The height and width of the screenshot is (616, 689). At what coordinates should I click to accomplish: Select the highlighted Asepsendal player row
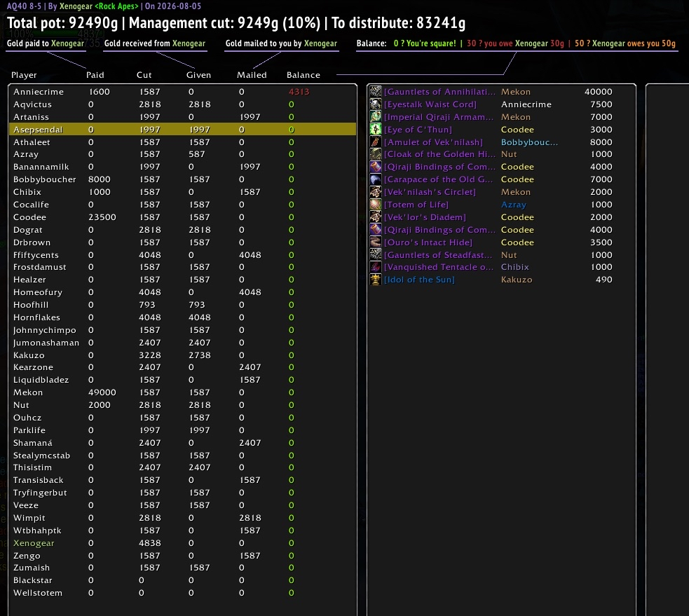182,129
